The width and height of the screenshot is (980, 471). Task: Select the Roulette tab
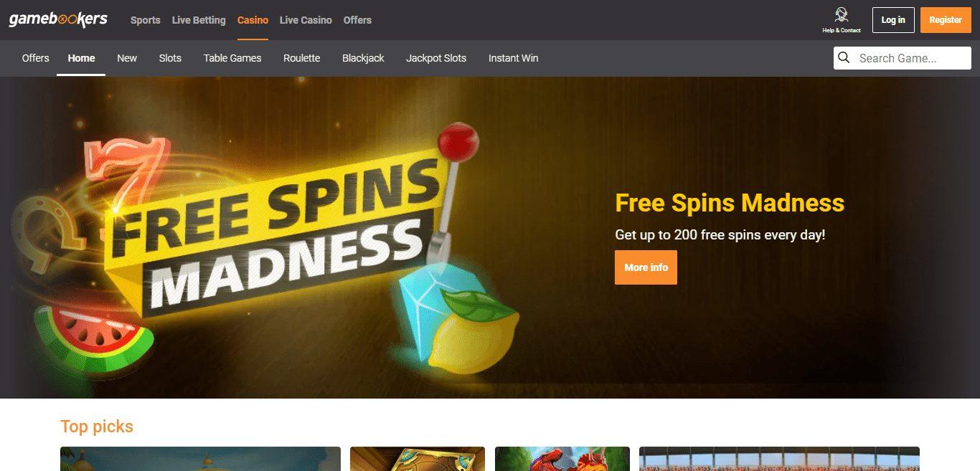(x=301, y=58)
